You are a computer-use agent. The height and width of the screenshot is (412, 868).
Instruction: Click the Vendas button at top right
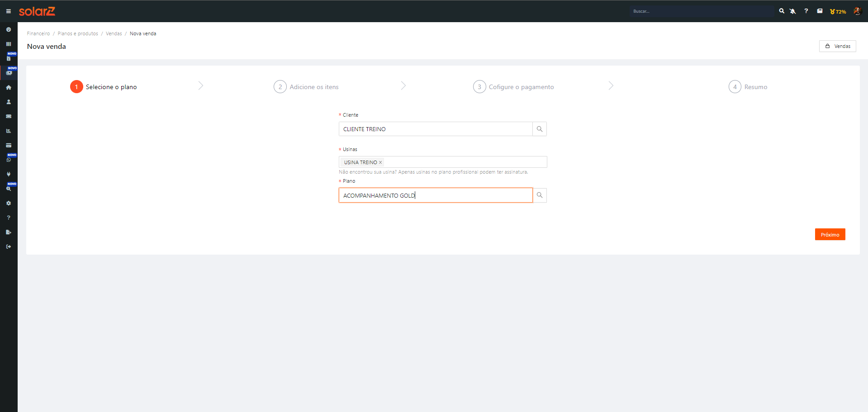pyautogui.click(x=837, y=46)
